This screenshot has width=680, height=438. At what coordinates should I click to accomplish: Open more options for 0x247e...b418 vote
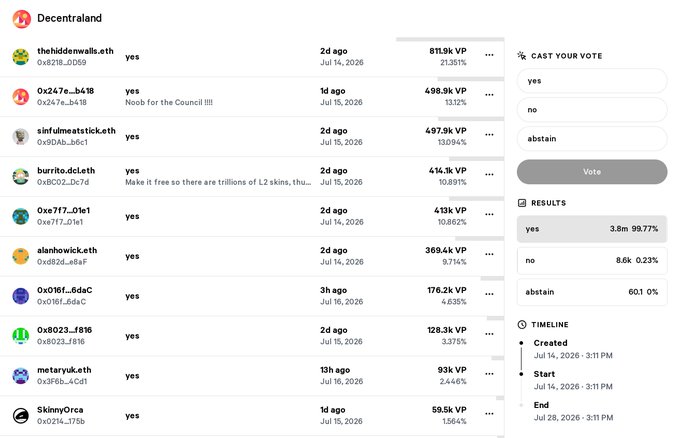pyautogui.click(x=489, y=95)
